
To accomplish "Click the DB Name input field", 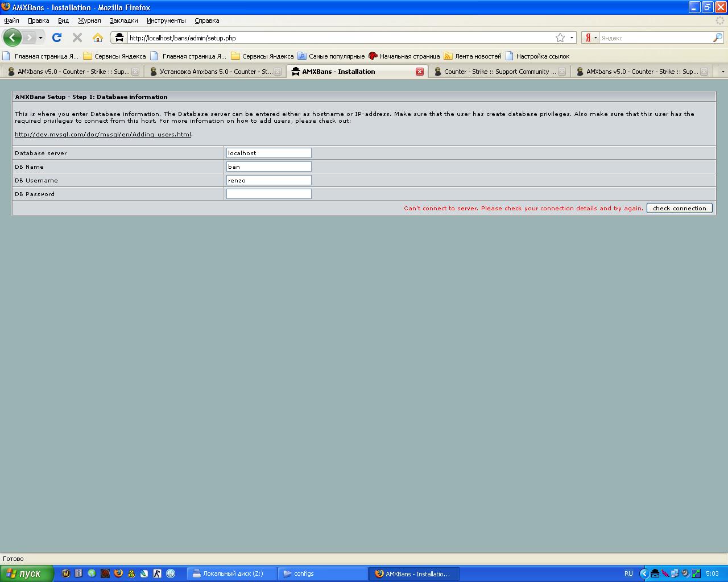I will [269, 167].
